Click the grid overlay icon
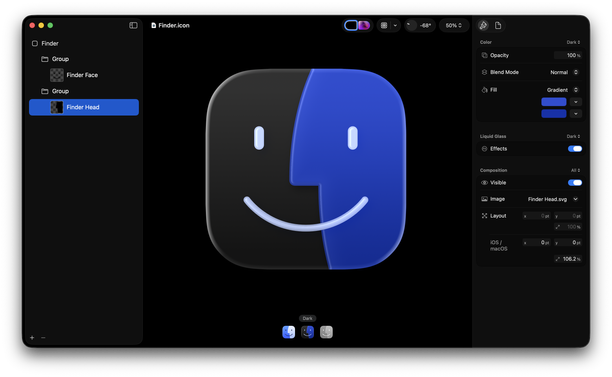This screenshot has width=612, height=377. pos(384,25)
